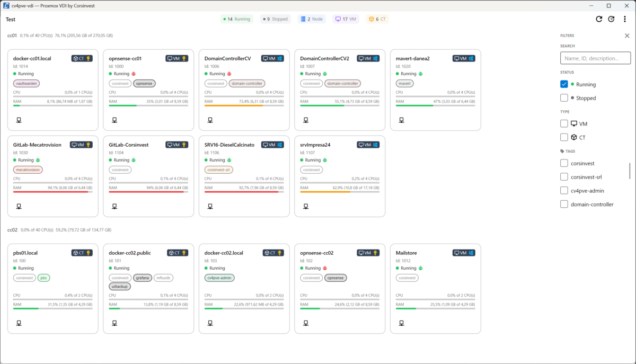Click the 6 CT summary chip

click(x=377, y=19)
